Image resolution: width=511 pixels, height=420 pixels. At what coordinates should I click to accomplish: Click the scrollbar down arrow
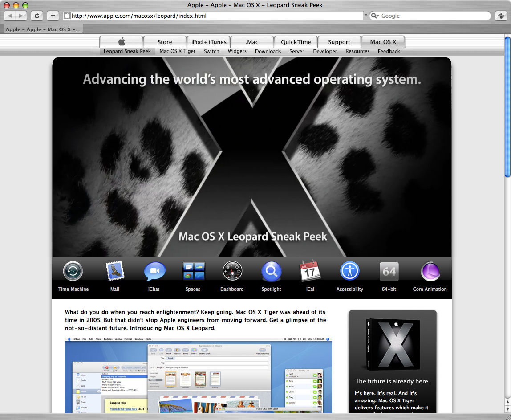[508, 409]
